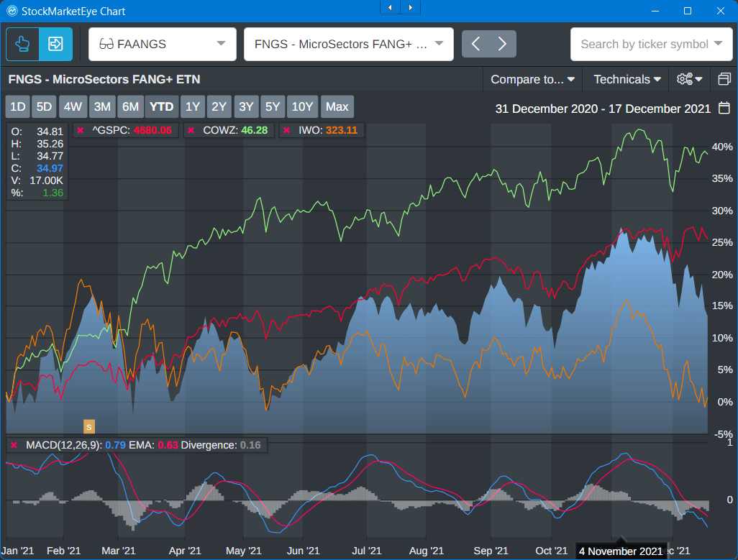Select the Max time range
The image size is (738, 560).
coord(337,106)
